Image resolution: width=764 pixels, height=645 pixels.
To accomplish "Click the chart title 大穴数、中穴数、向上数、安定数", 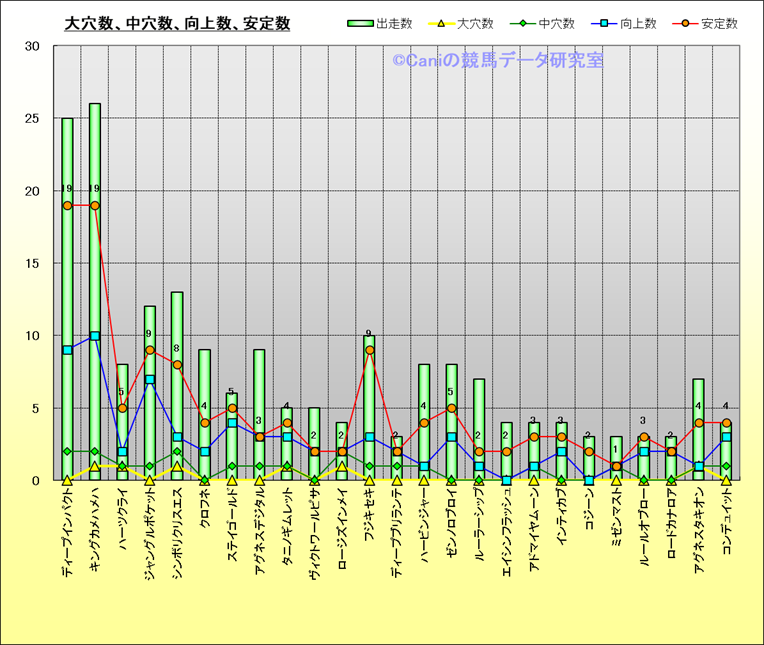I will pyautogui.click(x=177, y=23).
